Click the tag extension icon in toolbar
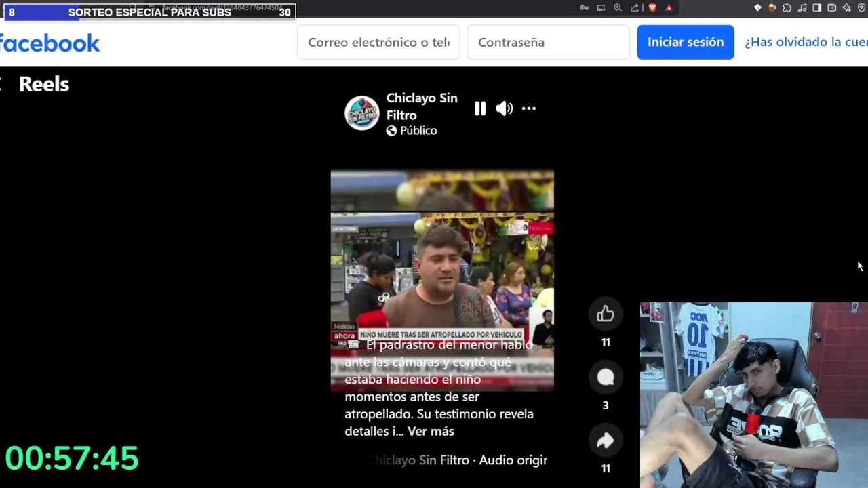The width and height of the screenshot is (868, 488). pyautogui.click(x=757, y=8)
